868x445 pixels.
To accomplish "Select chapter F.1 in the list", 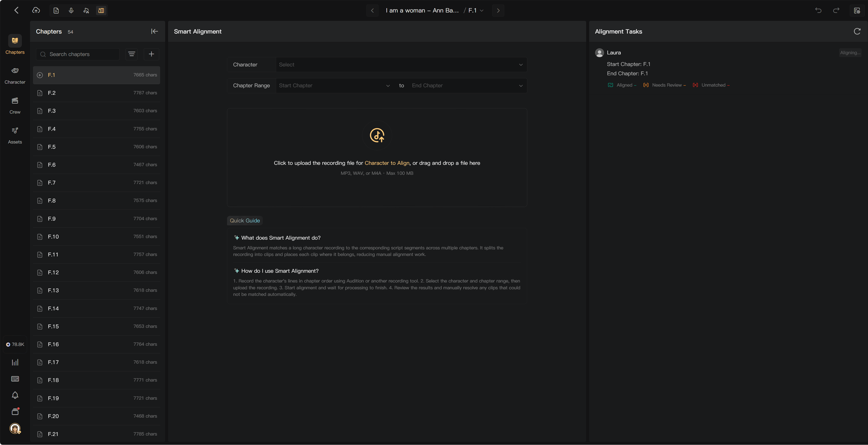I will [97, 75].
